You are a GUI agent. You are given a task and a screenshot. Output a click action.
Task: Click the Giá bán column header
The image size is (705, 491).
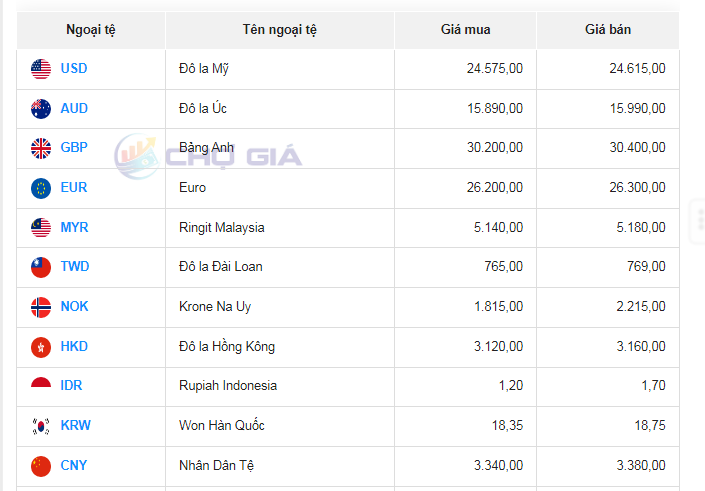tap(608, 30)
